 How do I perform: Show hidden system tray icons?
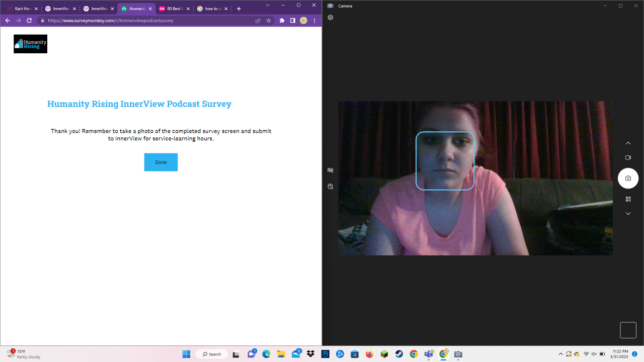pos(561,354)
